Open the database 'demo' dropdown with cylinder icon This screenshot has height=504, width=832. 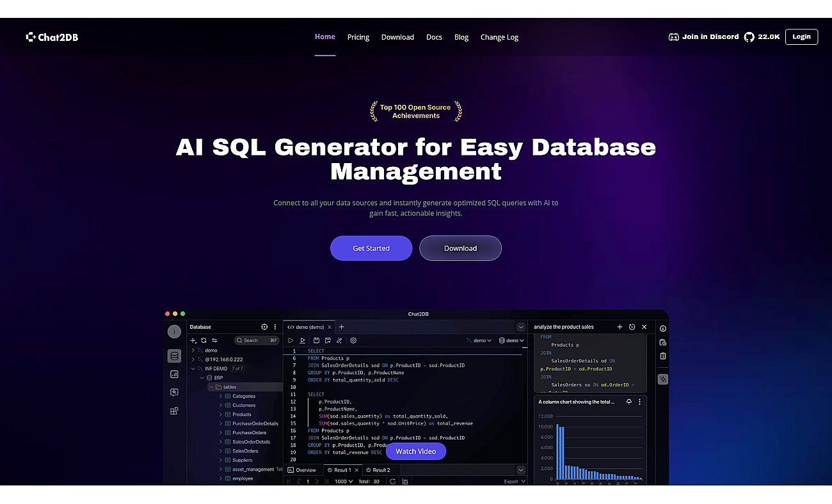tap(512, 340)
